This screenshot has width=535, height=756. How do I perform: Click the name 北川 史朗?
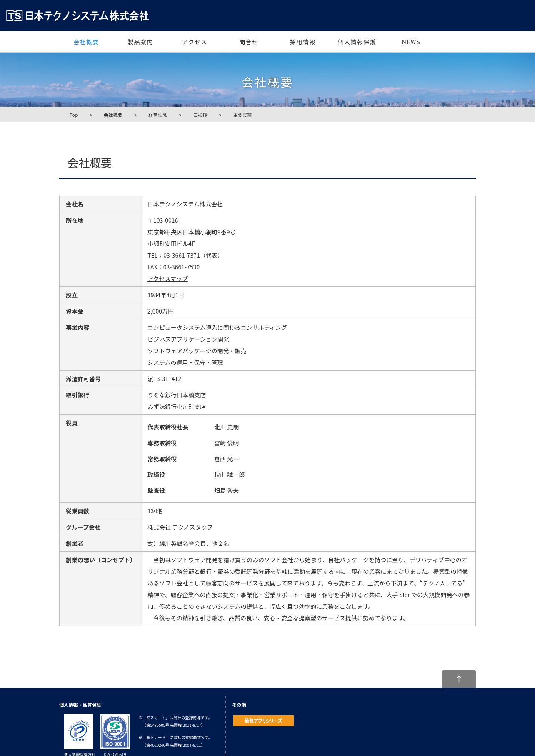[227, 427]
